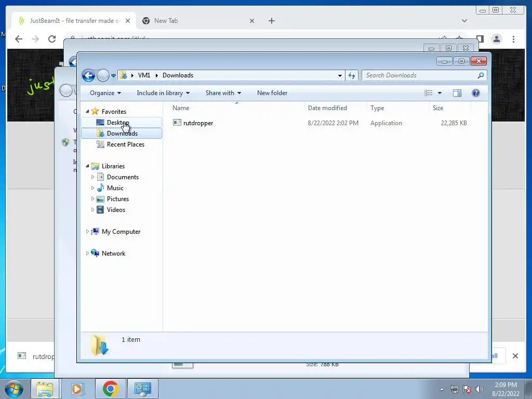Screen dimensions: 532x399
Task: Open the Organize menu
Action: pos(105,93)
